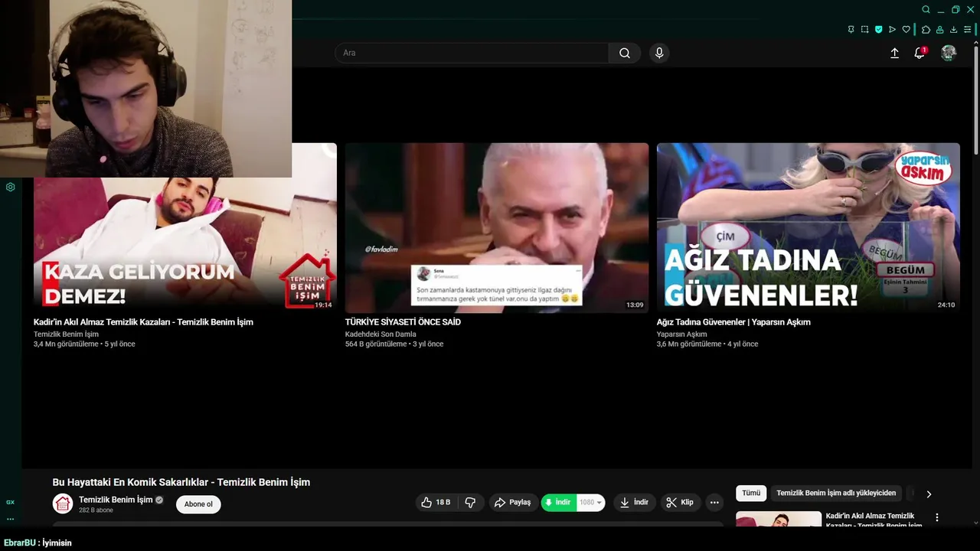Click title 'Kadir'in Akıl Almaz Temizlik Kazaları'
The height and width of the screenshot is (551, 980).
[x=143, y=322]
